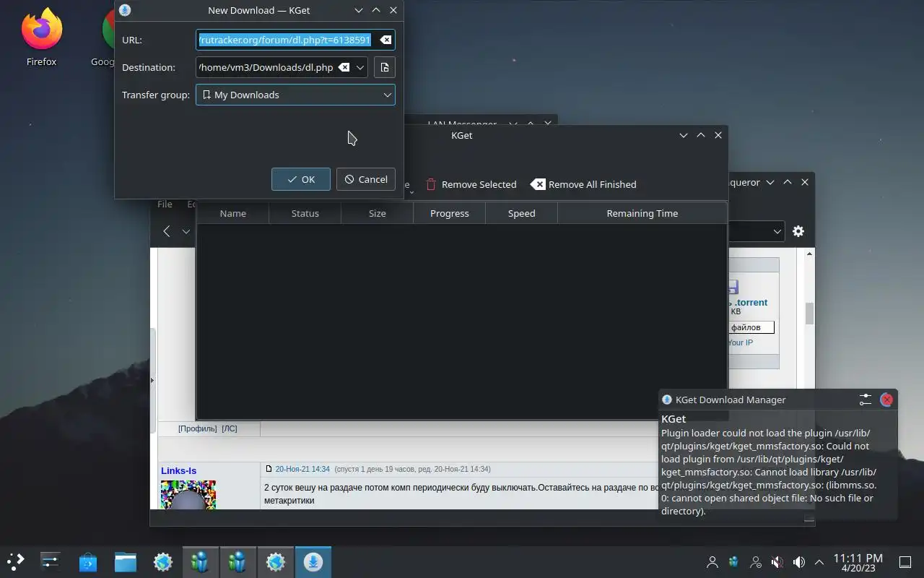Click the Konqueror page scrollbar thumb
Image resolution: width=924 pixels, height=578 pixels.
coord(809,314)
